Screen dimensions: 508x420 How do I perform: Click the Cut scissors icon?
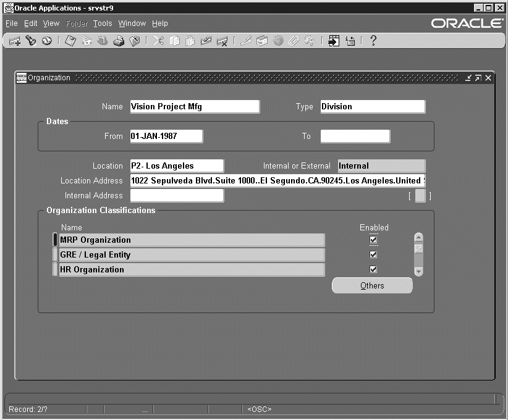[158, 41]
